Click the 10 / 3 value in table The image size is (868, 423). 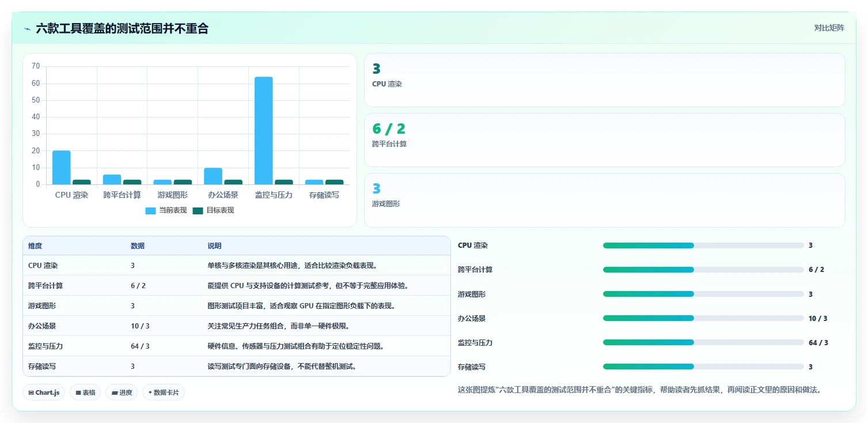tap(140, 326)
